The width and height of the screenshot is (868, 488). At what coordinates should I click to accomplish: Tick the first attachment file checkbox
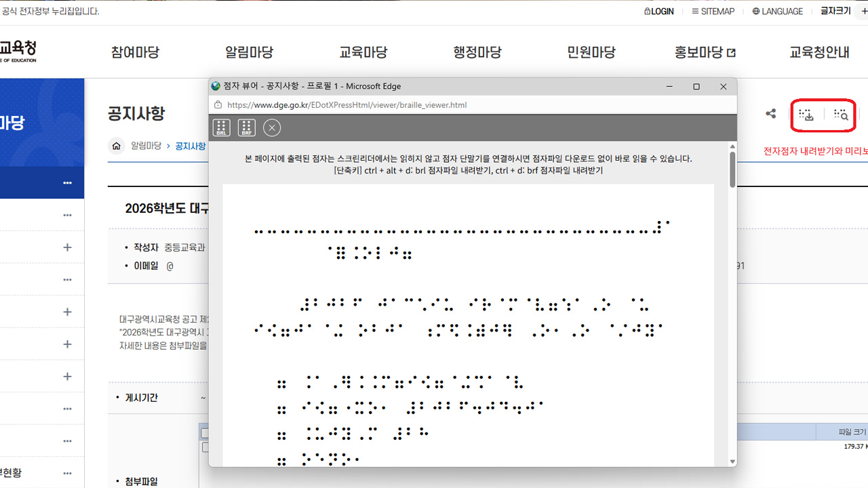pos(205,447)
